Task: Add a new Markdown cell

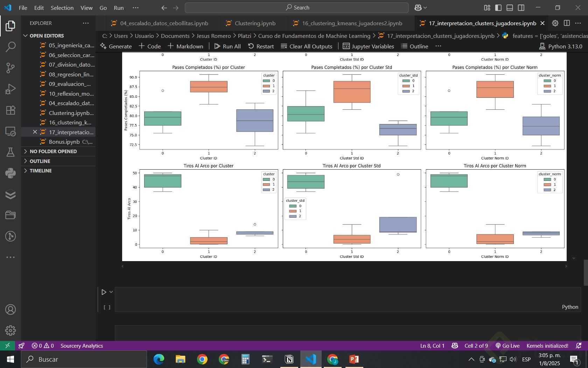Action: click(x=185, y=46)
